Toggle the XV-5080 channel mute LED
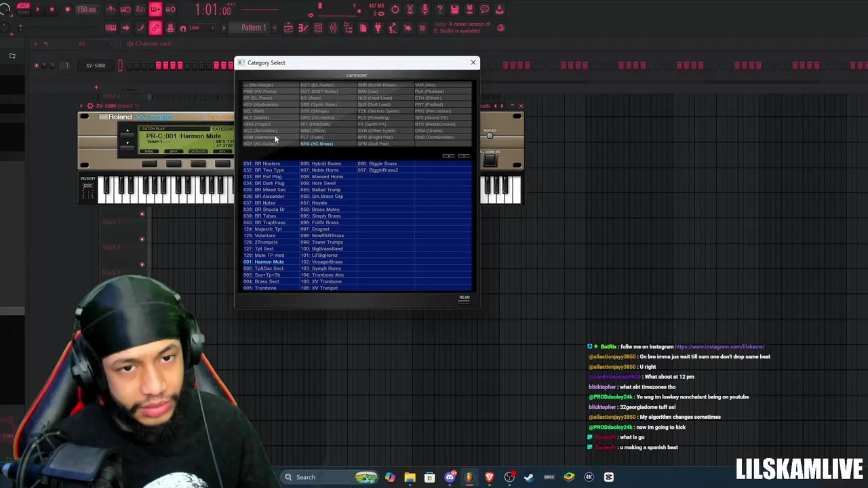Screen dimensions: 868x488 click(37, 66)
